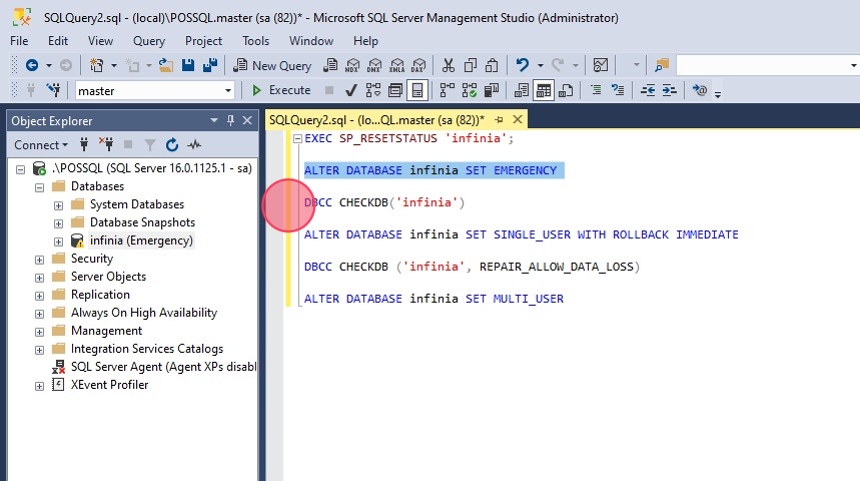Screen dimensions: 860x481
Task: Open SQL Editor toolbar overflow options
Action: point(717,94)
